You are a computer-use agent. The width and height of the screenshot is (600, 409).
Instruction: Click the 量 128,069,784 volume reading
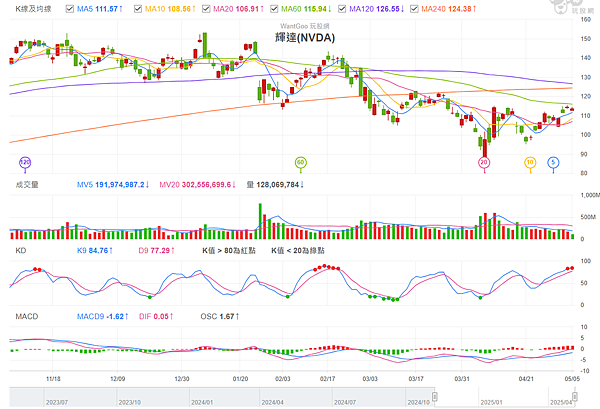click(x=276, y=185)
